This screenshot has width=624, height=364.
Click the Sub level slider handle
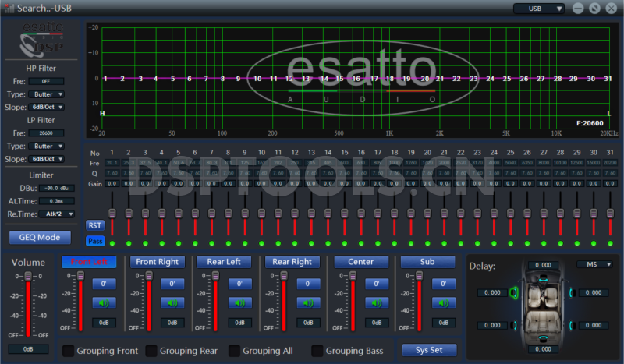tap(419, 276)
